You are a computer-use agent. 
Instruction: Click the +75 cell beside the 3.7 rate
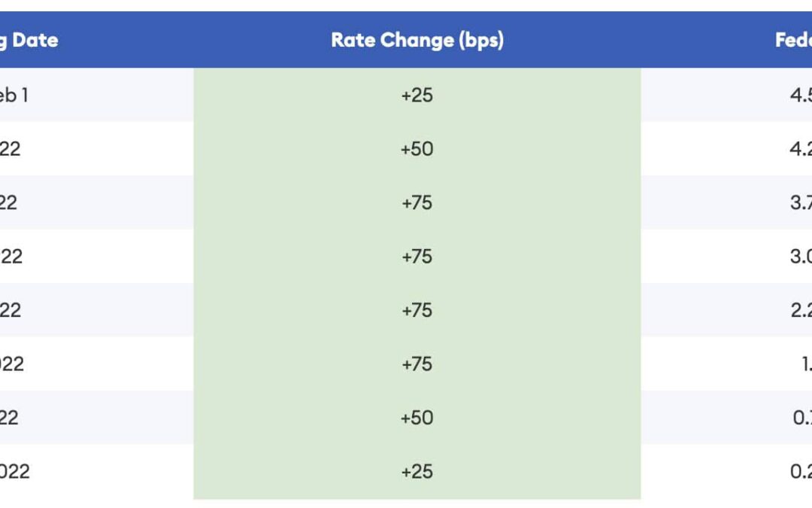tap(417, 202)
